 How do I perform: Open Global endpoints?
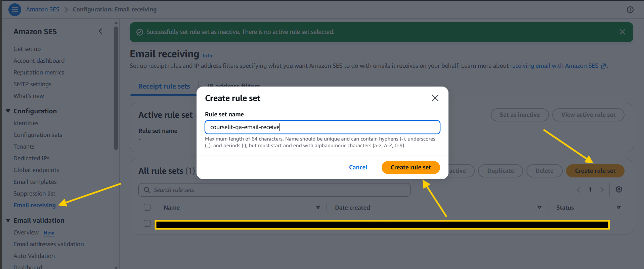click(x=36, y=170)
